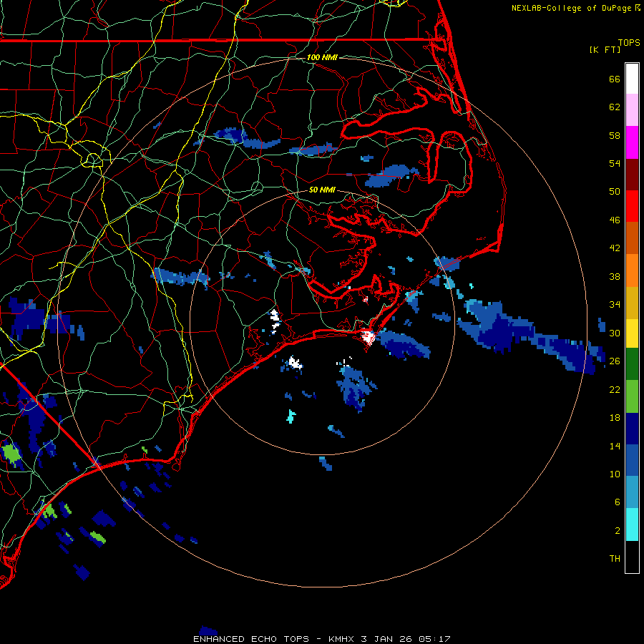Click the magenta 58 kft legend swatch
This screenshot has height=644, width=644.
pos(632,142)
